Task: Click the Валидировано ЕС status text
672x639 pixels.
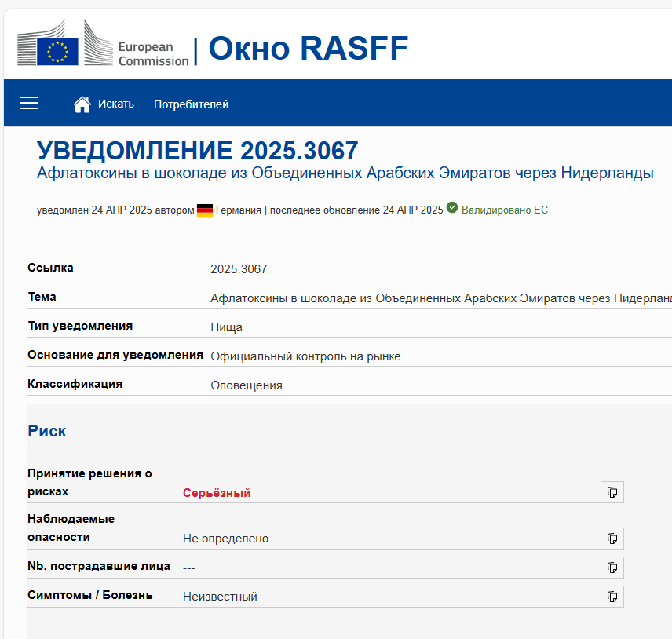Action: pyautogui.click(x=505, y=210)
